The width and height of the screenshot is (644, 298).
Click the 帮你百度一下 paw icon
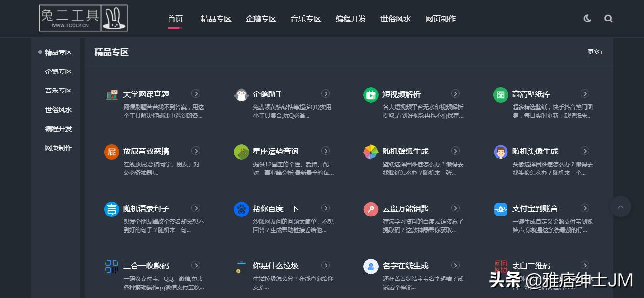(241, 208)
